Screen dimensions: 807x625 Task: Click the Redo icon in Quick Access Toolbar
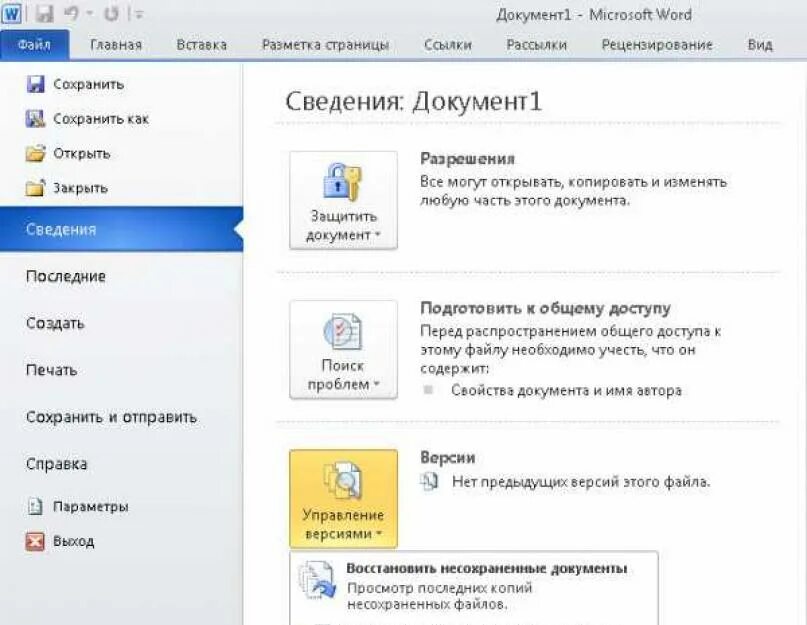click(111, 14)
